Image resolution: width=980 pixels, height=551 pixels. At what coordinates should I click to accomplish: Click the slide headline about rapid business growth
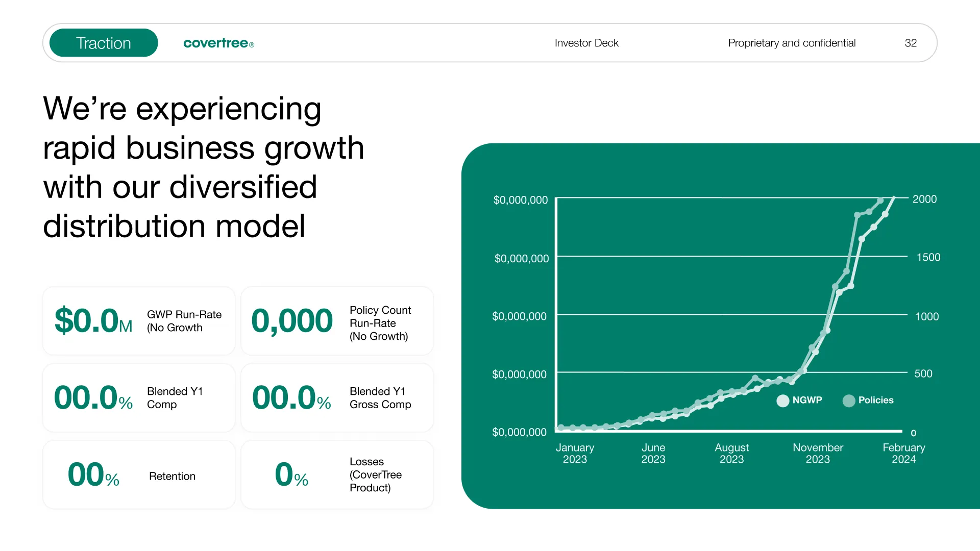[x=204, y=167]
